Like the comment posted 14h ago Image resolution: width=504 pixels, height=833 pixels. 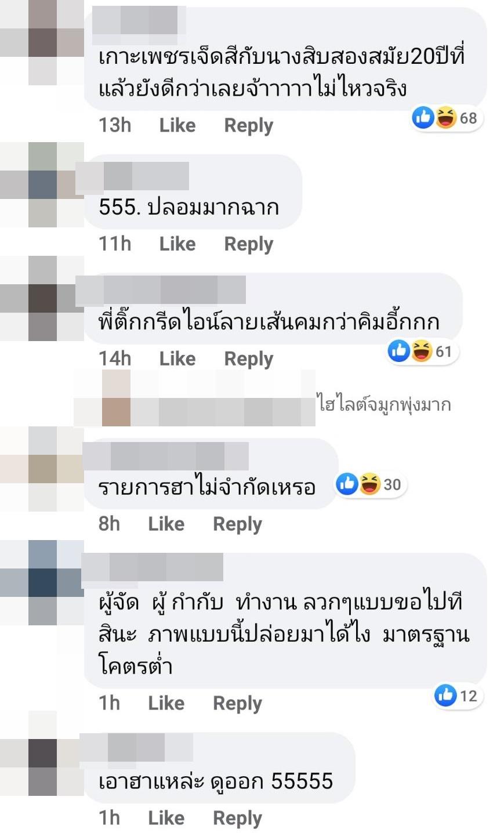177,358
